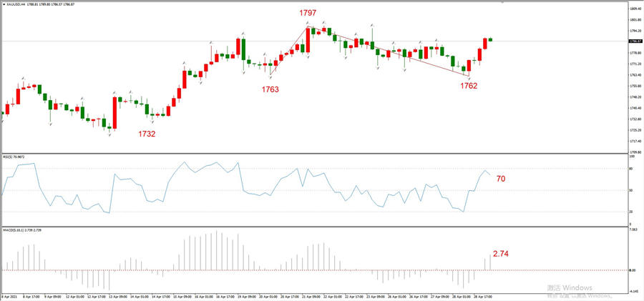
Task: Click the 1801.80 price axis label
Action: [635, 19]
